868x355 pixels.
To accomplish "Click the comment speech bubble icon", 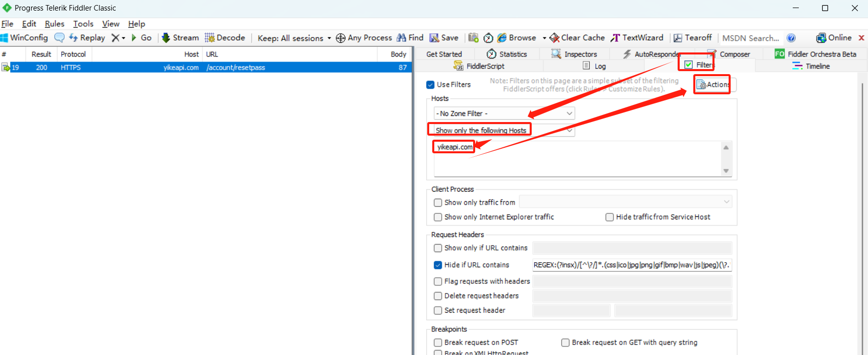I will pos(59,38).
